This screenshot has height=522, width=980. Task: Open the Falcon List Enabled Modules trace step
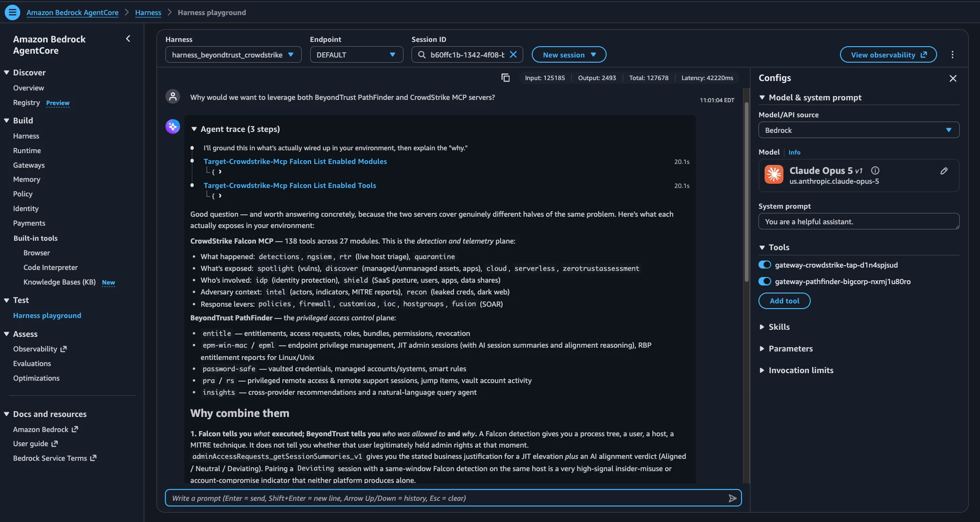(295, 162)
